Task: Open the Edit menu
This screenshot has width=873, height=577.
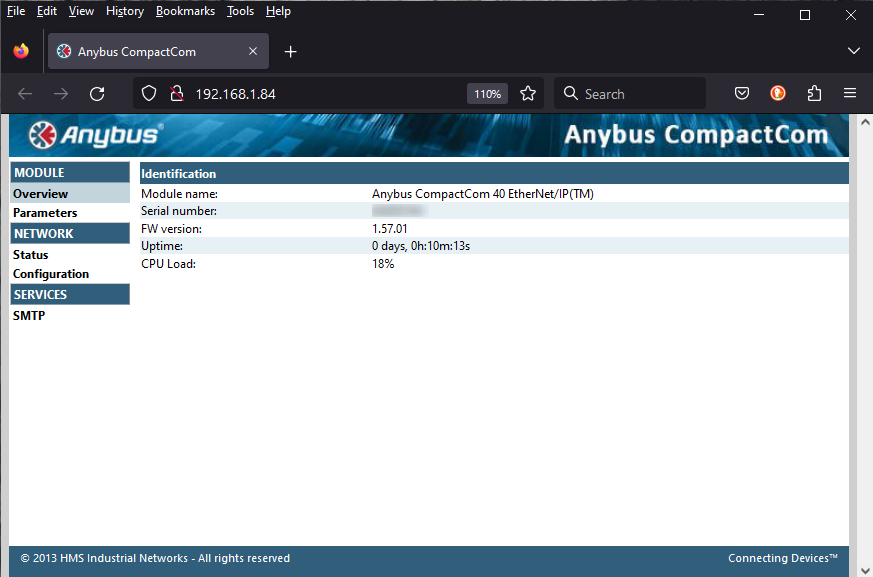Action: click(x=47, y=11)
